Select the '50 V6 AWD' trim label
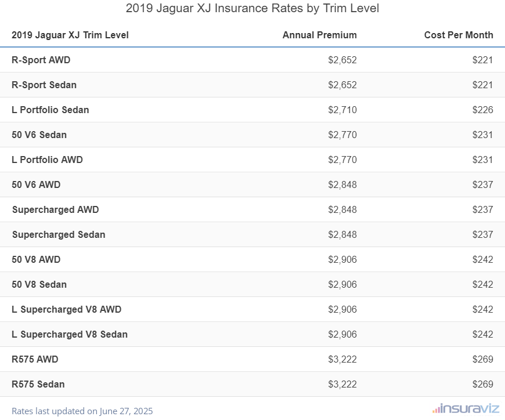This screenshot has height=420, width=505. (x=36, y=184)
